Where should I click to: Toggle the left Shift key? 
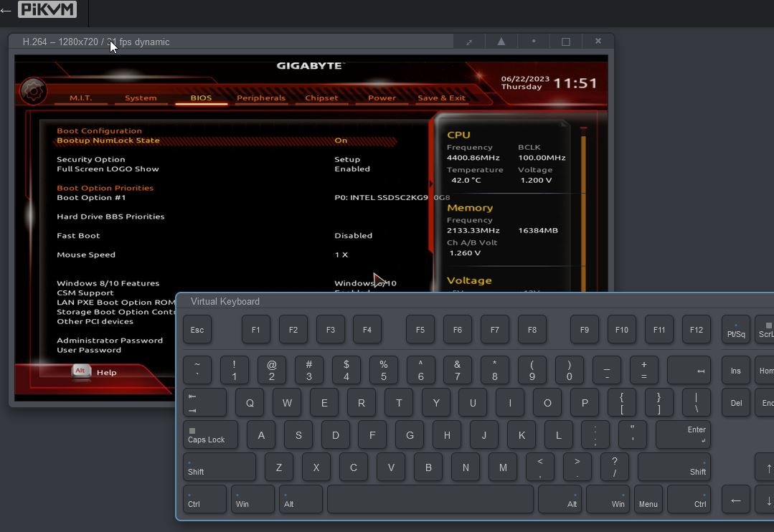coord(220,467)
